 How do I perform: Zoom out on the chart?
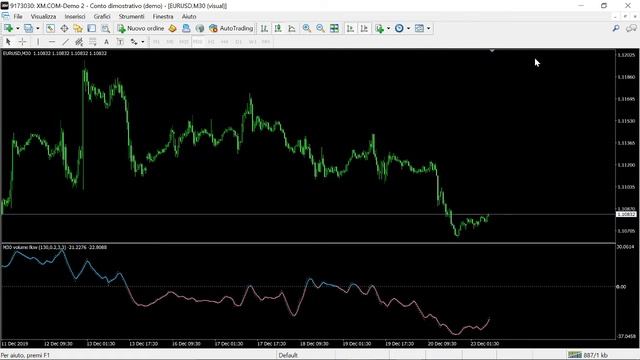320,28
